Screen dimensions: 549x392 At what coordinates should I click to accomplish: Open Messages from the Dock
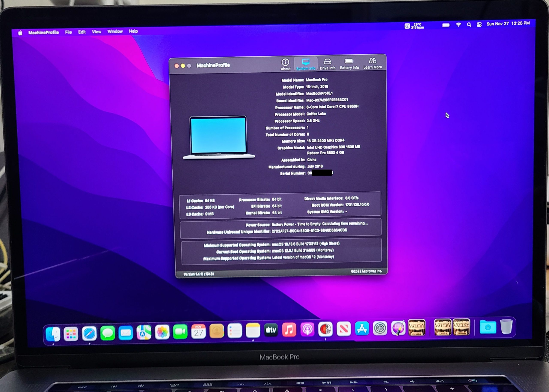(107, 333)
